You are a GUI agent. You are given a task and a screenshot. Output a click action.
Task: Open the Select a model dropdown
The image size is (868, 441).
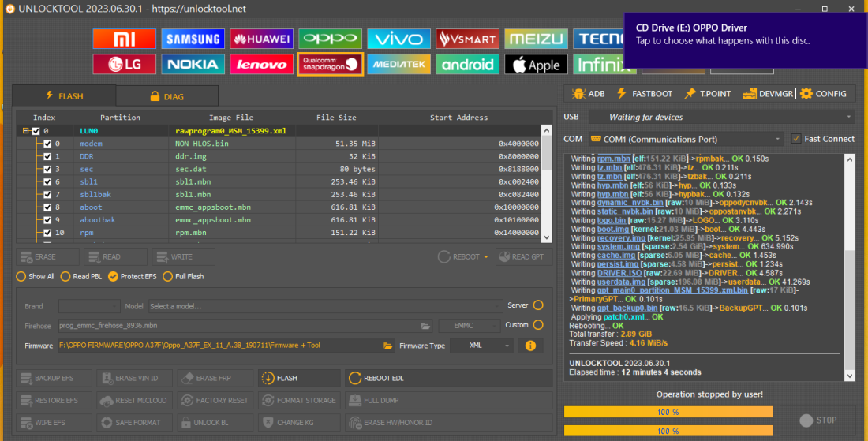pyautogui.click(x=324, y=306)
